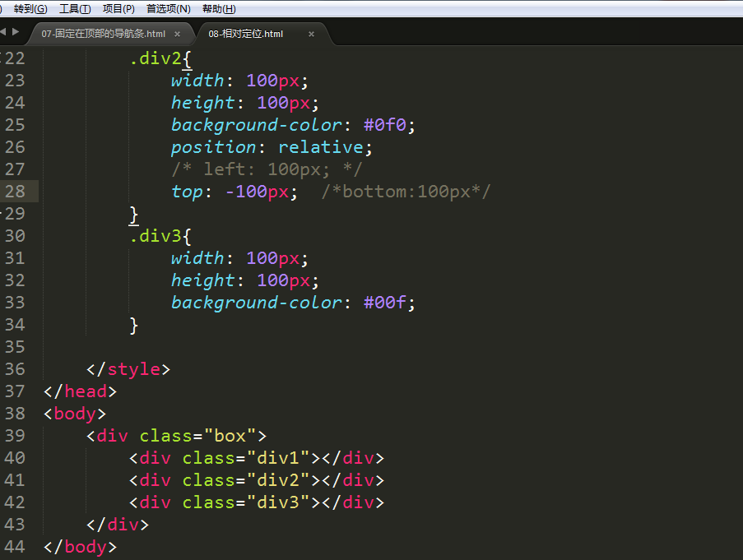
Task: Click the closing </body> tag
Action: coord(80,547)
